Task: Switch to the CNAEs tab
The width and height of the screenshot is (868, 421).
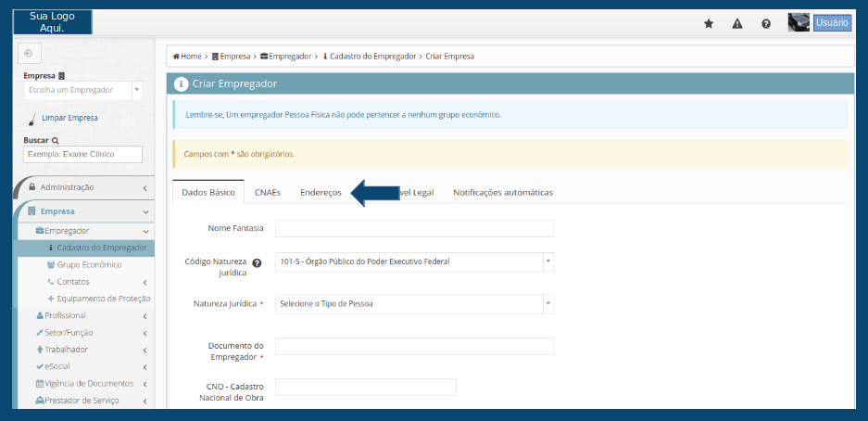Action: tap(268, 192)
